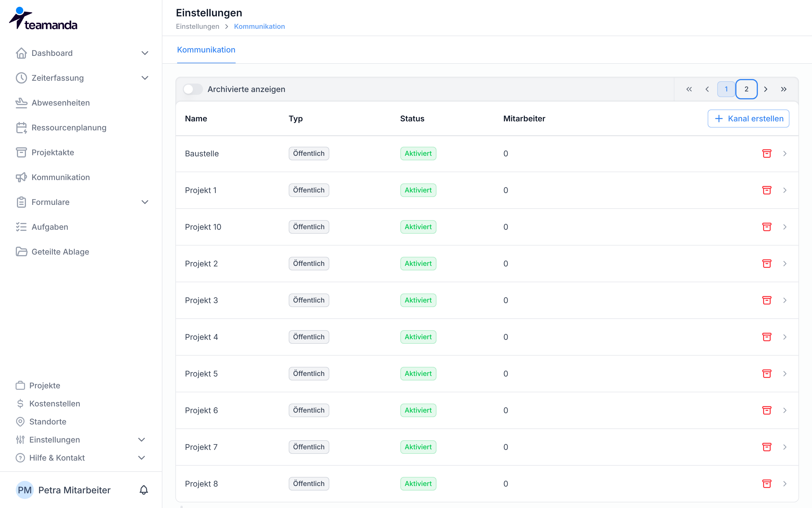The image size is (812, 508).
Task: Expand Formulare submenu
Action: (x=145, y=202)
